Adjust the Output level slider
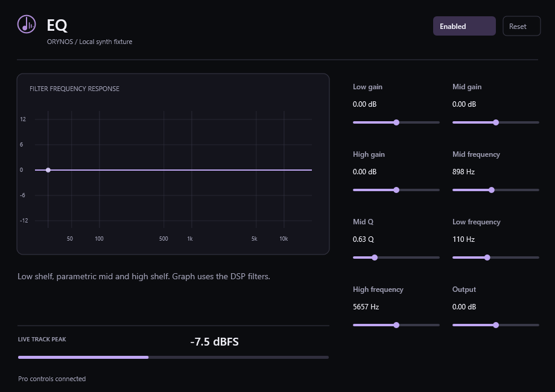555x392 pixels. point(495,325)
